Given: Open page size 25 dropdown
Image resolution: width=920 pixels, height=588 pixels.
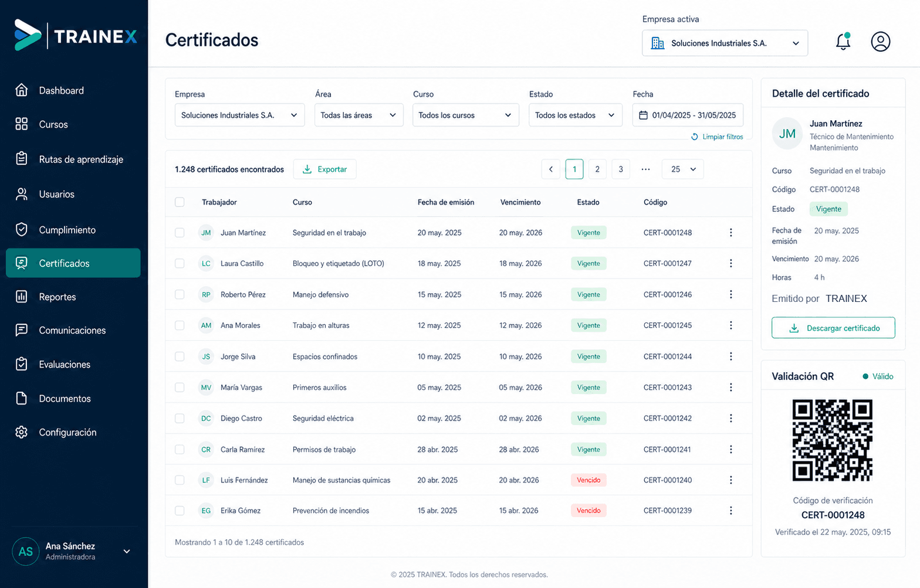Looking at the screenshot, I should (x=683, y=169).
